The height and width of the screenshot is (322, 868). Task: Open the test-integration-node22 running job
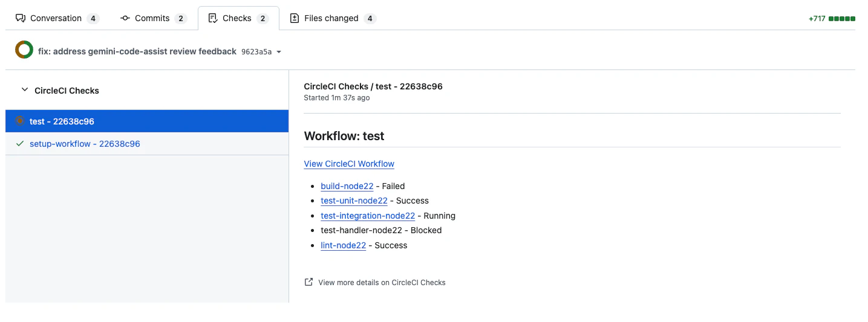pos(368,216)
